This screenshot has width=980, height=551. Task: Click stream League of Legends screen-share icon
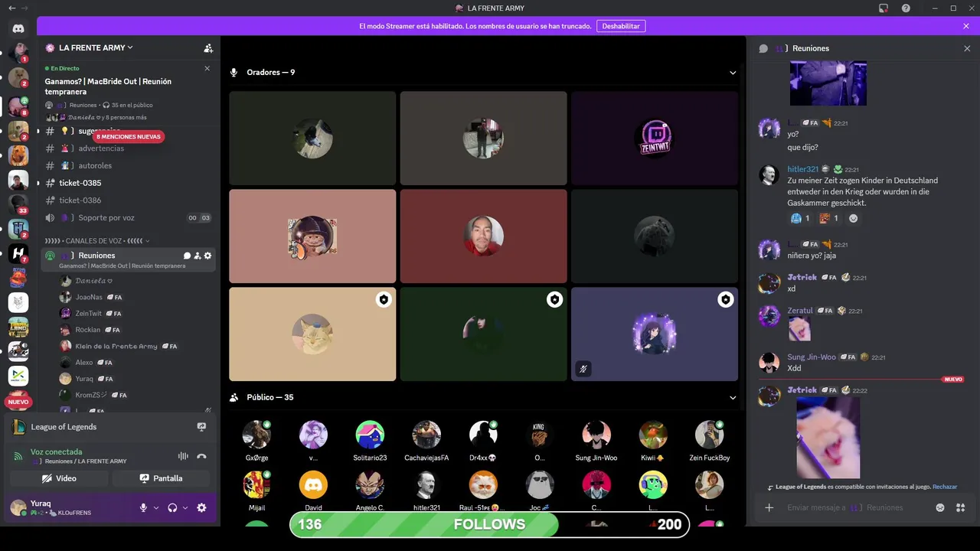click(201, 427)
